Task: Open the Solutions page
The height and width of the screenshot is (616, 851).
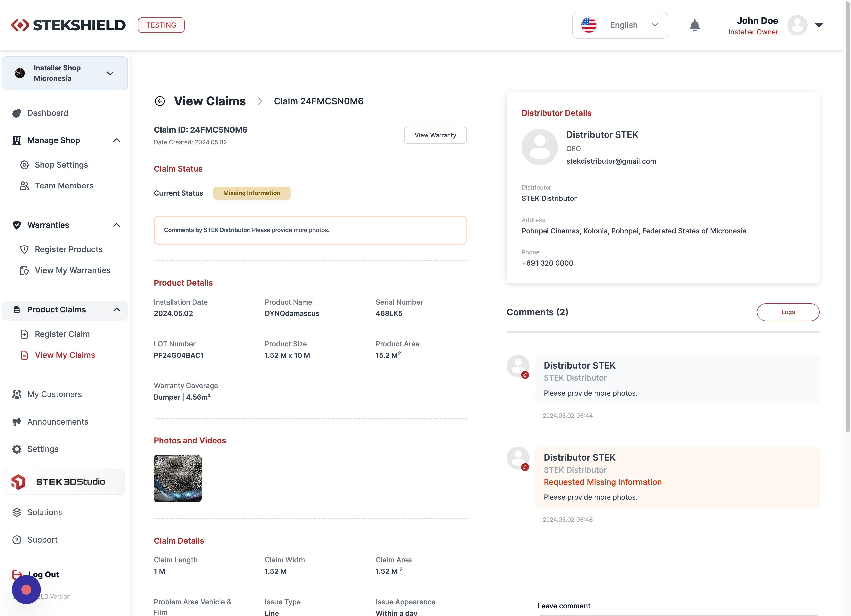Action: (45, 512)
